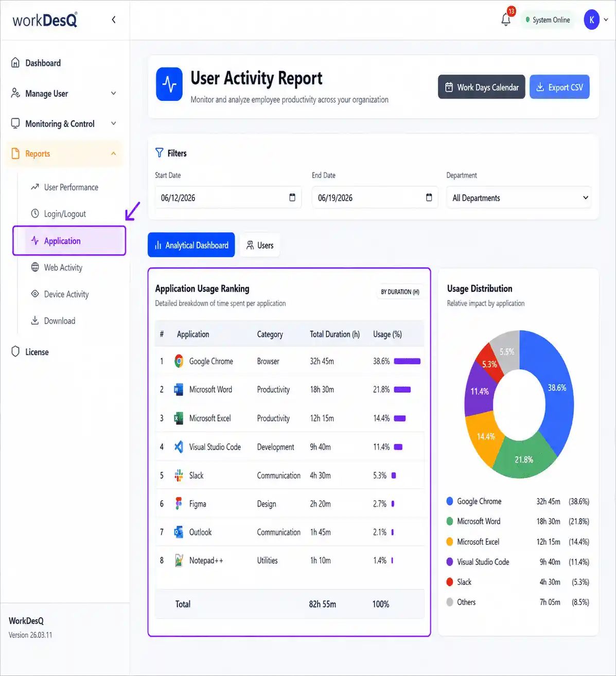Viewport: 616px width, 676px height.
Task: Click the User Performance trend icon
Action: (x=35, y=187)
